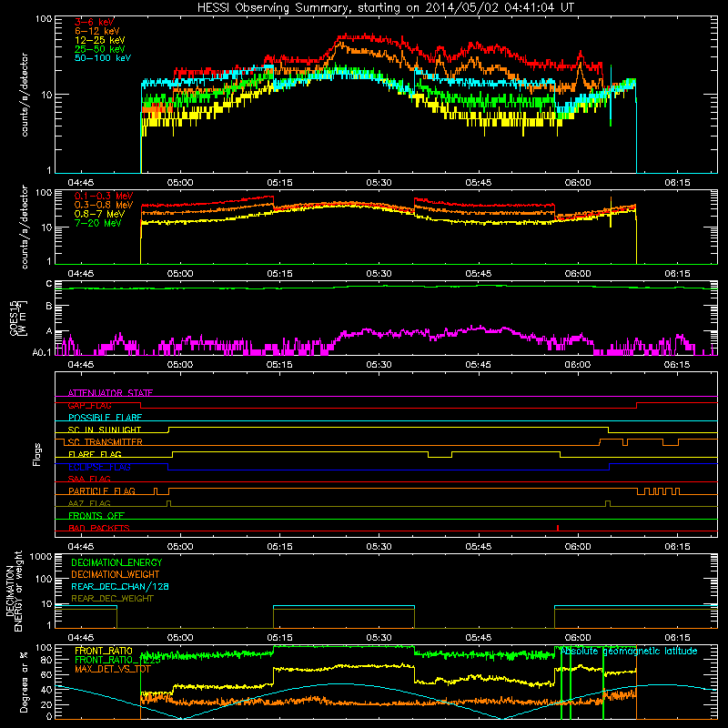Select the SC_IN_SUNLIGHT flag label
Image resolution: width=728 pixels, height=728 pixels.
[x=105, y=430]
